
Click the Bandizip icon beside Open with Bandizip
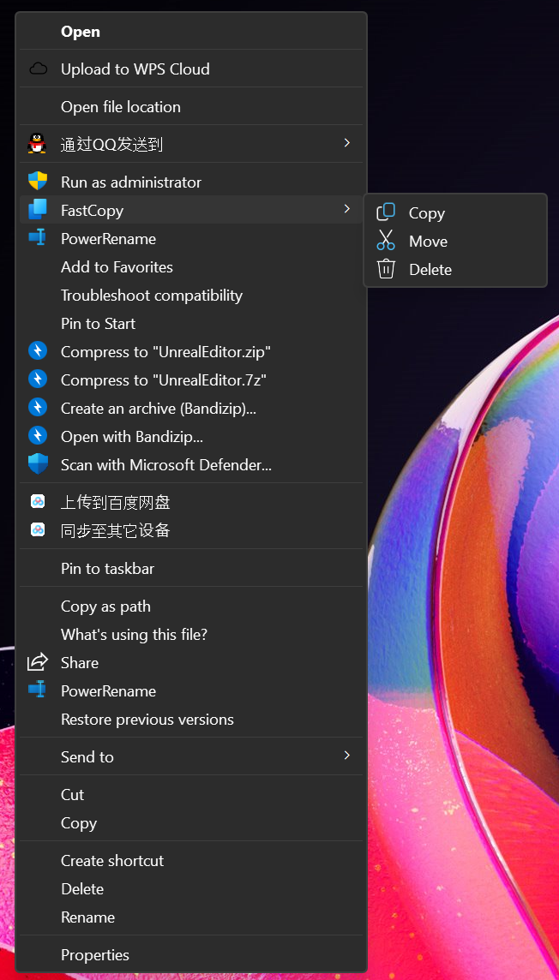click(38, 436)
